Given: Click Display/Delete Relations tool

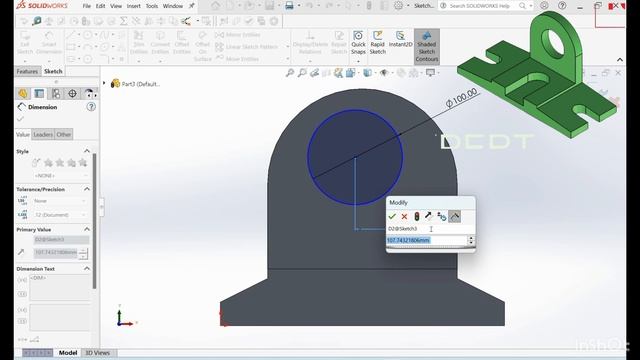Looking at the screenshot, I should [x=310, y=43].
